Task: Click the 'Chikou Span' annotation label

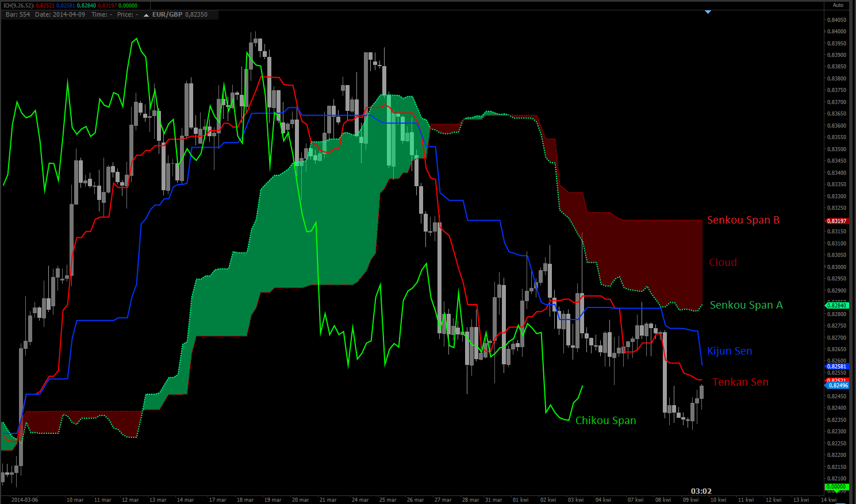Action: pos(606,421)
